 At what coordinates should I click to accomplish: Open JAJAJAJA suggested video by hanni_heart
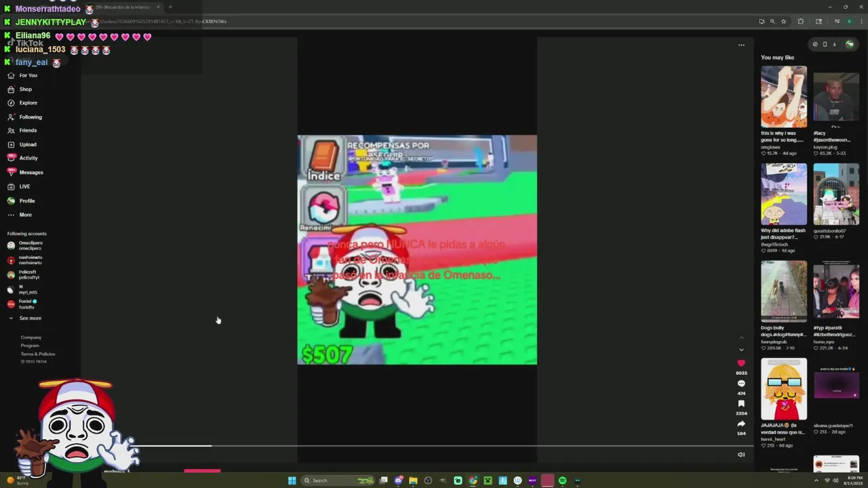click(x=784, y=389)
